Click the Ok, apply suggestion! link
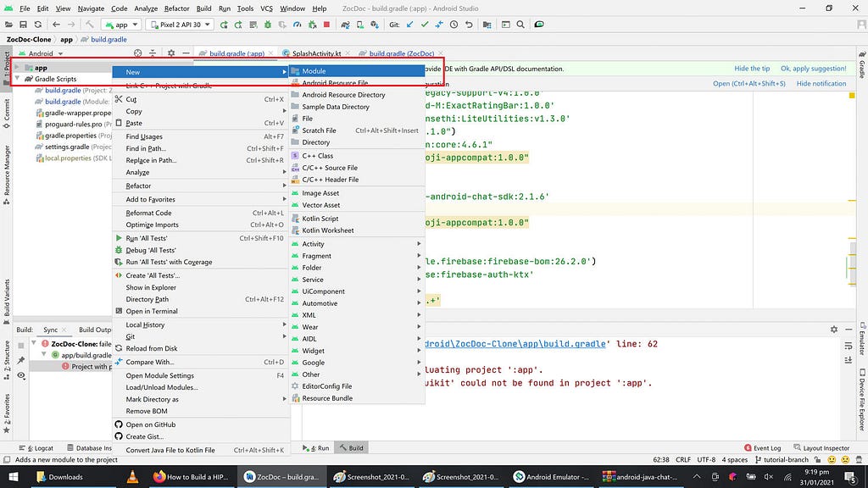This screenshot has height=488, width=868. coord(813,69)
